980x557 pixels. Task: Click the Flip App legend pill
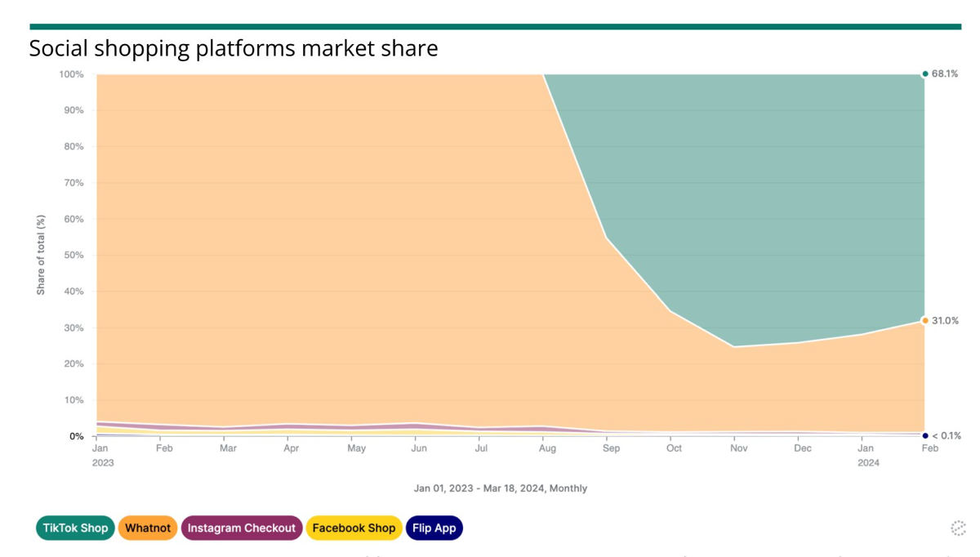pyautogui.click(x=434, y=528)
